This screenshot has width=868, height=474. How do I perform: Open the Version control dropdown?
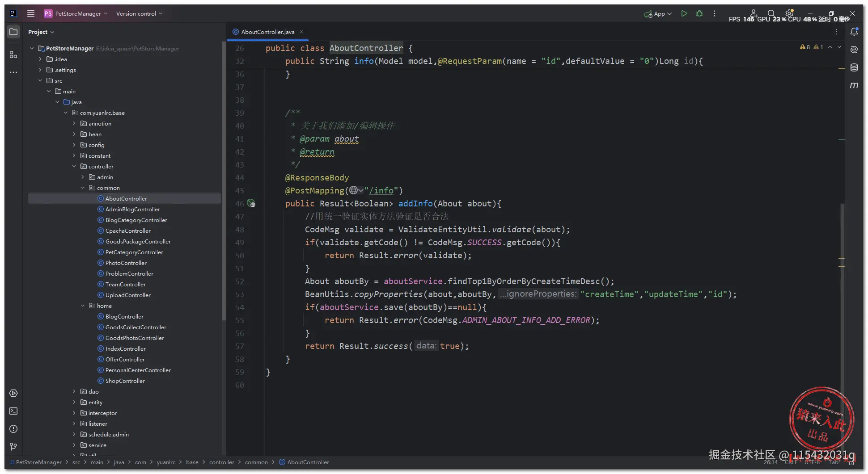pos(139,13)
